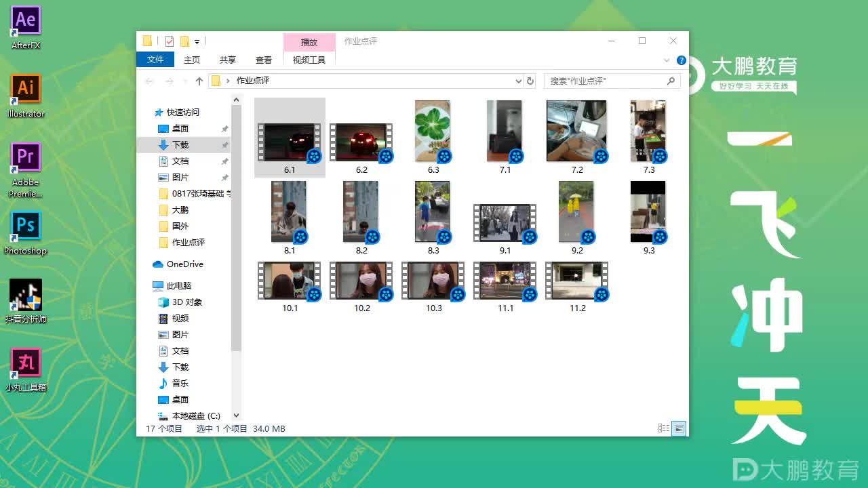Screen dimensions: 868x488
Task: Open 3D 对象 in the navigation pane
Action: [187, 302]
